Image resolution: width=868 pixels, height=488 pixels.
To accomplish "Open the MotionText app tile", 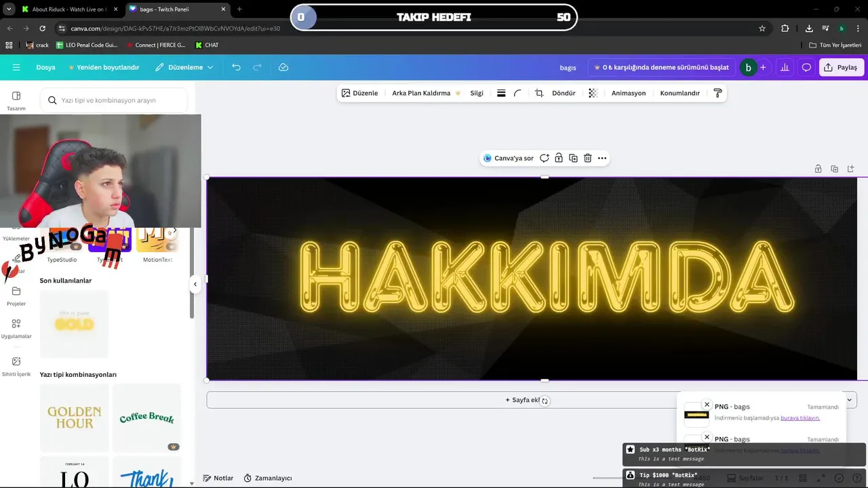I will pyautogui.click(x=157, y=245).
